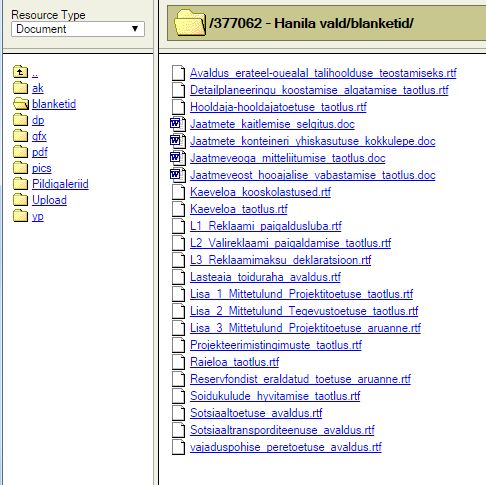Go to the yp folder
This screenshot has width=486, height=485.
(x=38, y=216)
